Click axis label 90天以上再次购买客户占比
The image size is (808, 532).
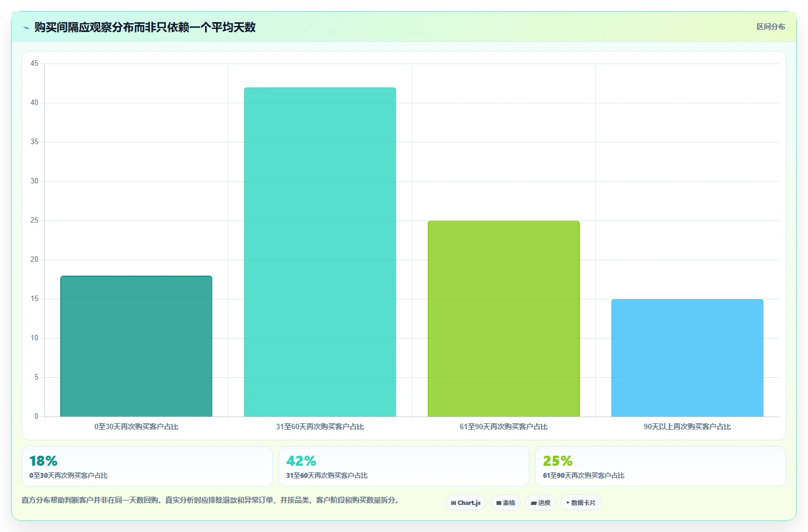point(687,426)
